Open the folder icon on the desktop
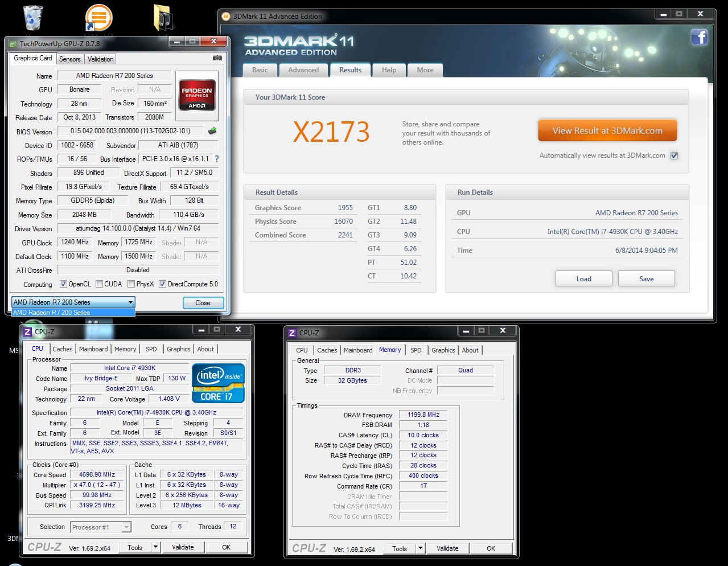The height and width of the screenshot is (566, 728). [x=163, y=18]
